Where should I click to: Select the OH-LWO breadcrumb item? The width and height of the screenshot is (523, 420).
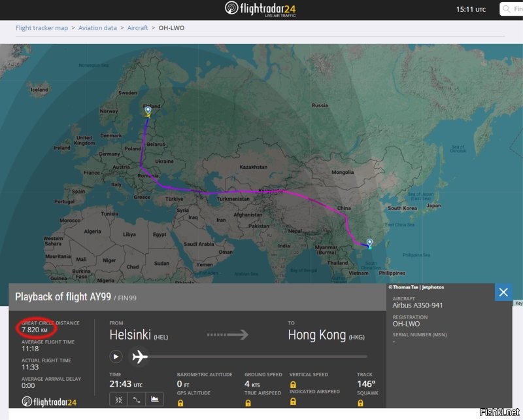[x=171, y=28]
